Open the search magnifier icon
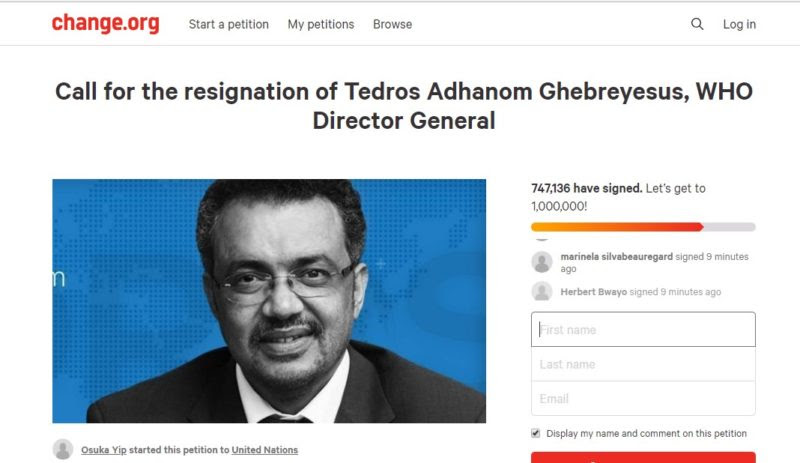Screen dimensions: 800x463 point(697,24)
